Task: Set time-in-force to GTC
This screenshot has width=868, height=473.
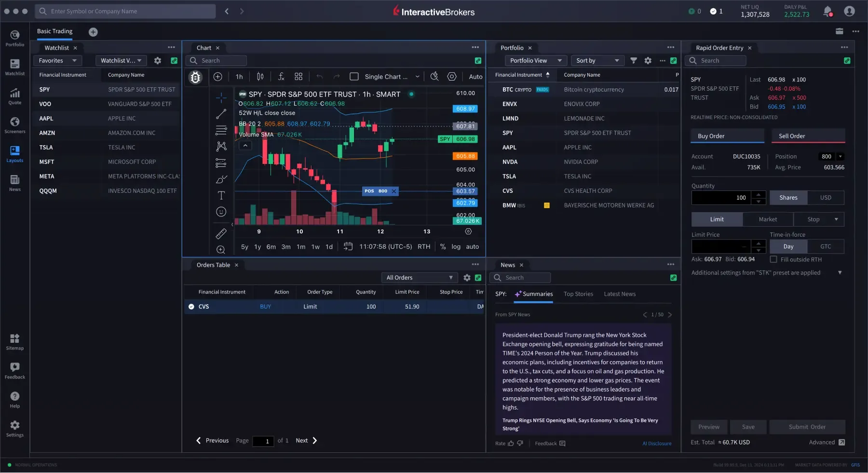Action: click(826, 246)
